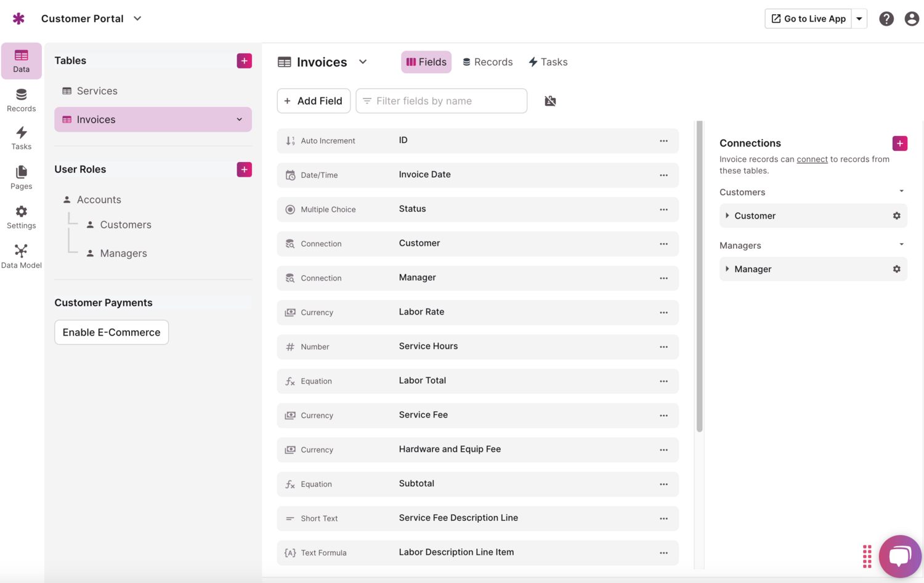Expand the Customer connection triangle
This screenshot has height=583, width=924.
[x=727, y=215]
